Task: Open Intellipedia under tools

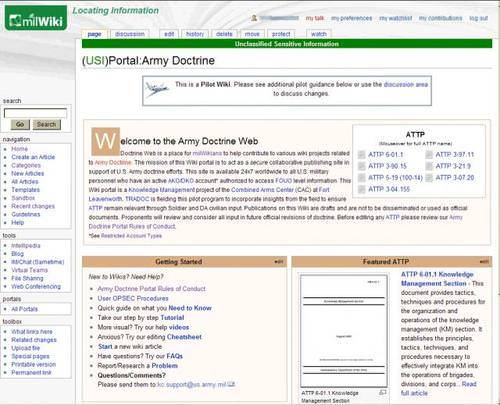Action: tap(26, 246)
